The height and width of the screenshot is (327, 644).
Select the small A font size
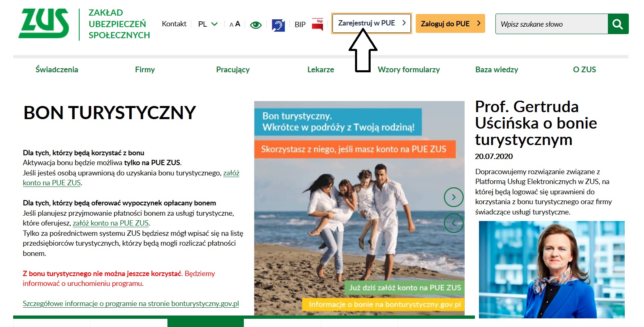231,25
